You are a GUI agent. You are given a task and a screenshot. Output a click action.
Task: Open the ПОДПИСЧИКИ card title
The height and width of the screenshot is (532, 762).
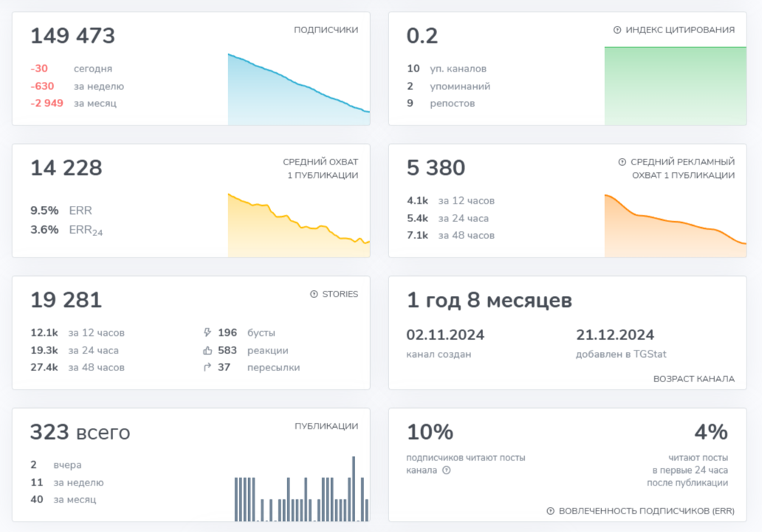pyautogui.click(x=326, y=30)
